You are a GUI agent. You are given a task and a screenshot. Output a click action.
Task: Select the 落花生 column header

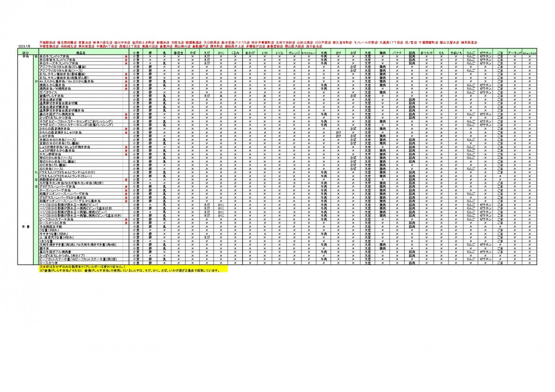179,53
